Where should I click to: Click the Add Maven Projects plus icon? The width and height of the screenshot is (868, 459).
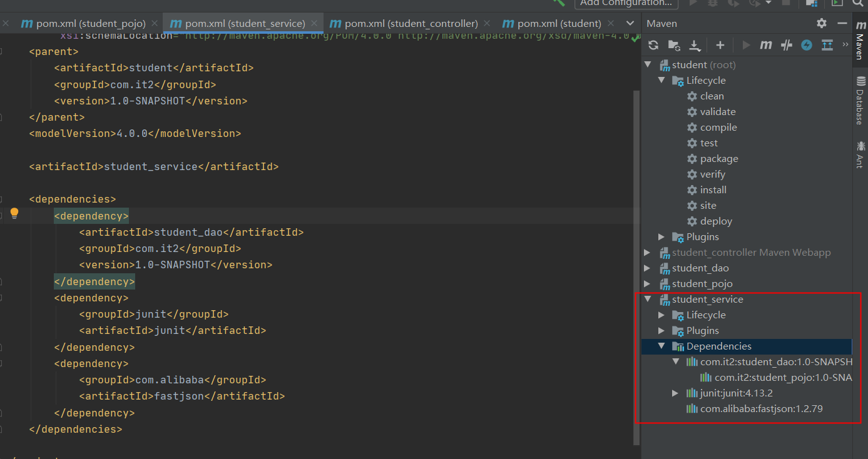coord(720,45)
